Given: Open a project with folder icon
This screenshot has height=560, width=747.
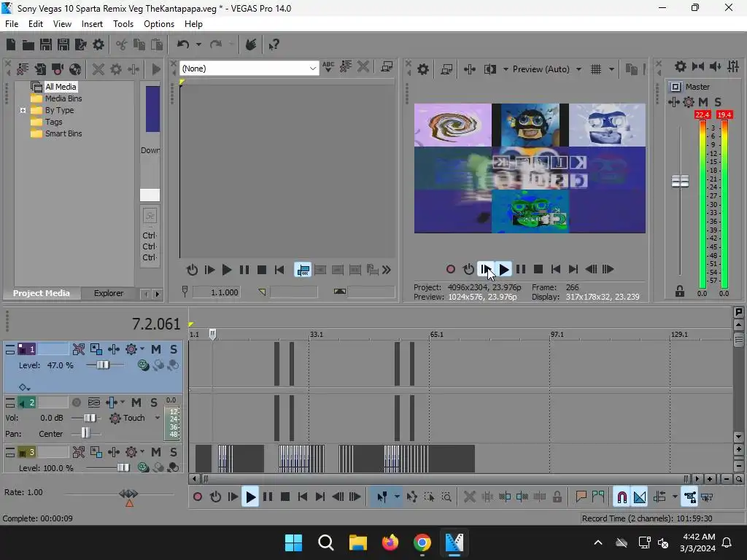Looking at the screenshot, I should click(x=28, y=44).
